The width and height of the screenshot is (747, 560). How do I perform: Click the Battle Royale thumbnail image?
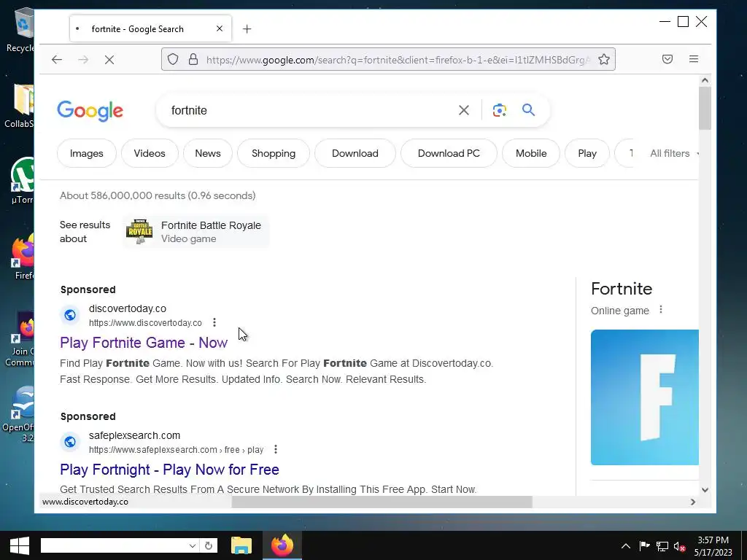(139, 231)
